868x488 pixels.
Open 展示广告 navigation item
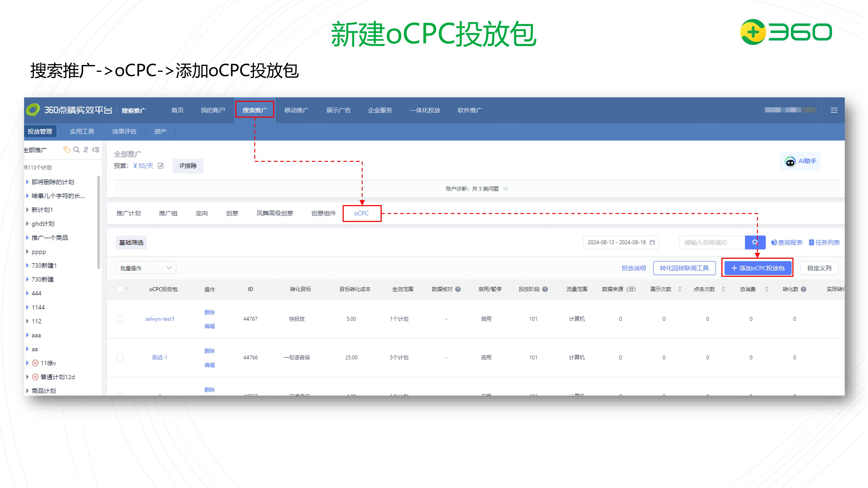338,110
